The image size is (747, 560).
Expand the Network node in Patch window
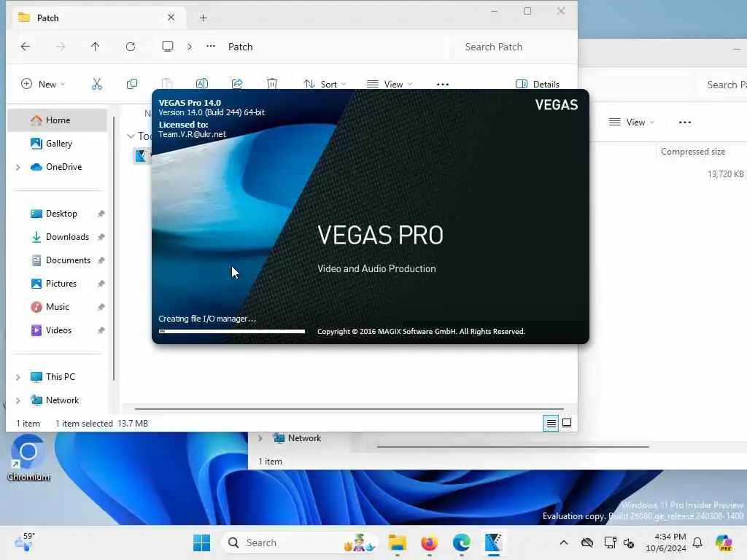click(x=18, y=400)
